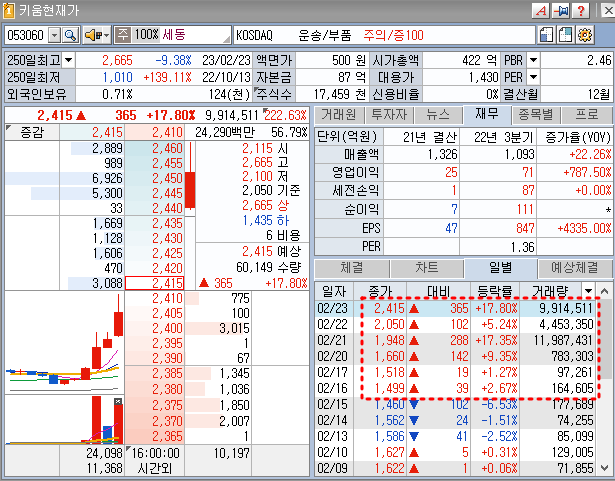The image size is (615, 481).
Task: Expand the 250일최고 dropdown arrow
Action: coord(68,60)
